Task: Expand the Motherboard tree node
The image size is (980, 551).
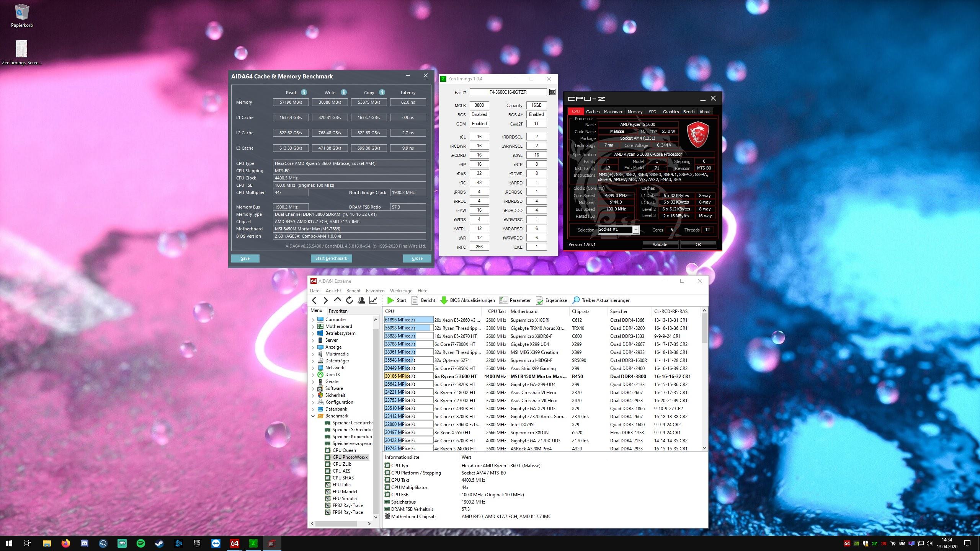Action: (313, 326)
